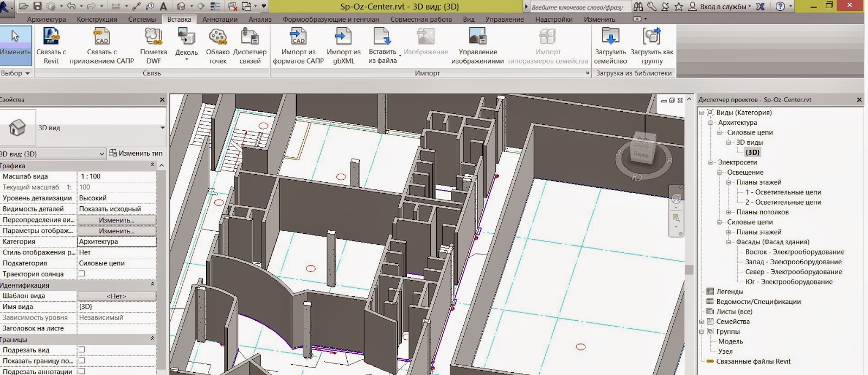Open Вход в службы dropdown
The image size is (868, 375).
tap(725, 7)
